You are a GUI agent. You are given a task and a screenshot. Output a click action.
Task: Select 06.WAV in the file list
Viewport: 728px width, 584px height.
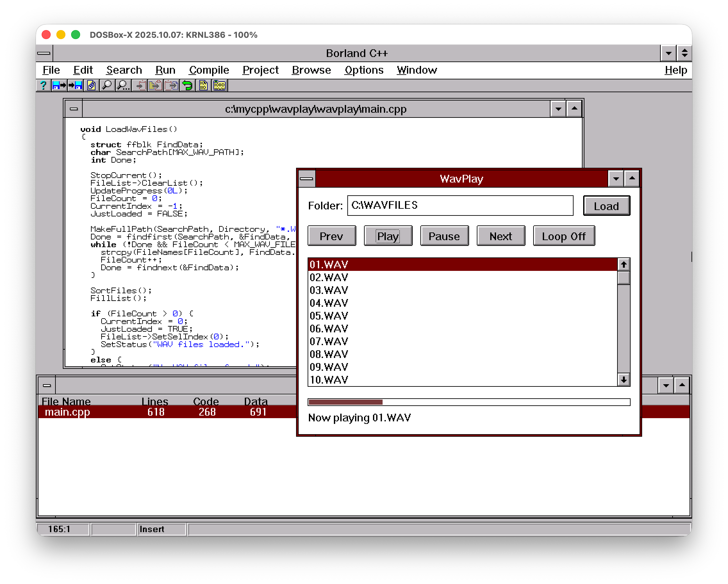pos(463,329)
